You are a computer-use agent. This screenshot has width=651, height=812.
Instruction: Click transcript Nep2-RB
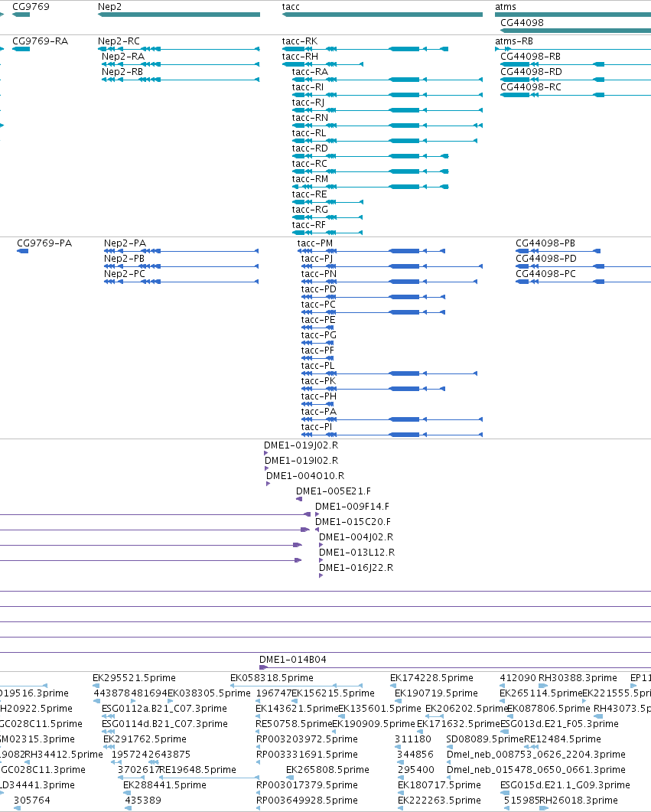pos(122,71)
